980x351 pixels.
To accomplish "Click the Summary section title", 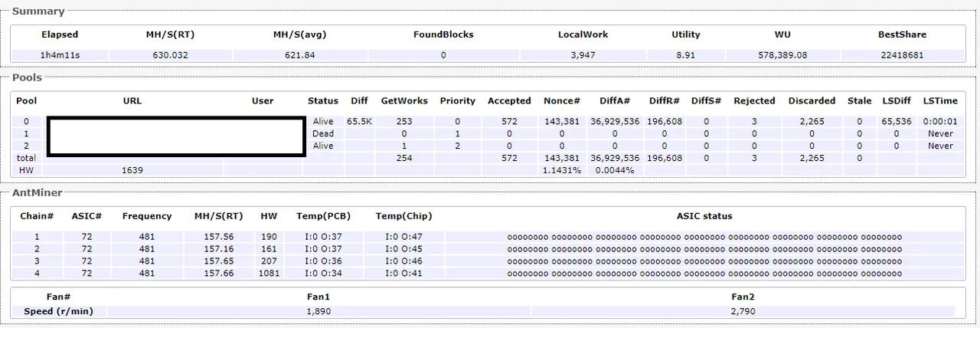I will (x=38, y=11).
